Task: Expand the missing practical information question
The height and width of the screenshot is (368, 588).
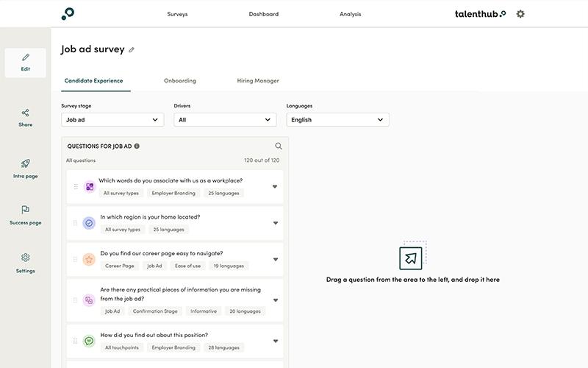Action: 276,300
